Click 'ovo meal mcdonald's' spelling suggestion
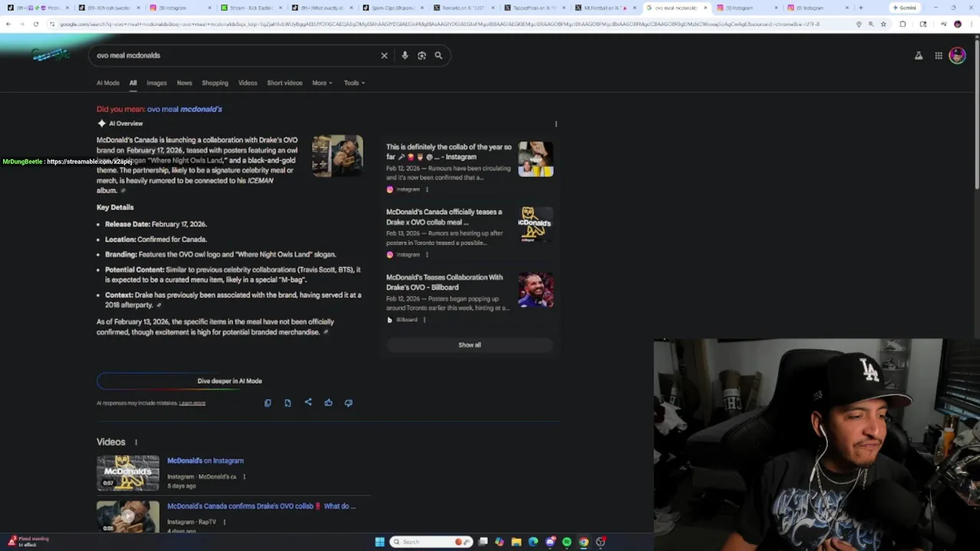 click(x=185, y=109)
